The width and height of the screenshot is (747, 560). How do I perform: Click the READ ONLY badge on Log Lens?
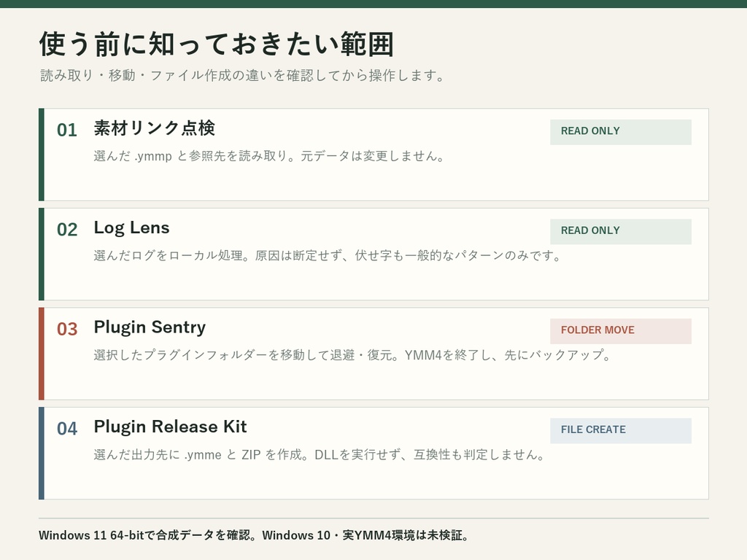pyautogui.click(x=620, y=231)
